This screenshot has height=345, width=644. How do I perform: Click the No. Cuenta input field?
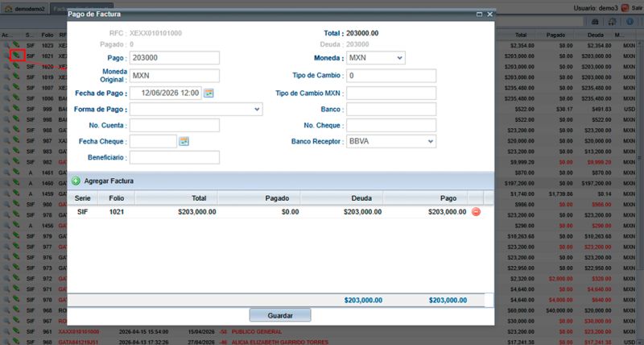175,126
